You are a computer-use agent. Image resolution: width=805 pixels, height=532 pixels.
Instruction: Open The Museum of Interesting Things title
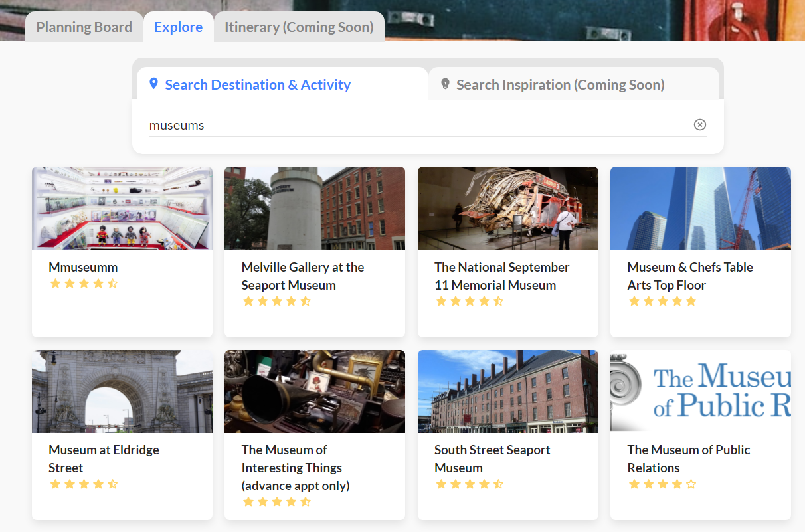coord(295,468)
